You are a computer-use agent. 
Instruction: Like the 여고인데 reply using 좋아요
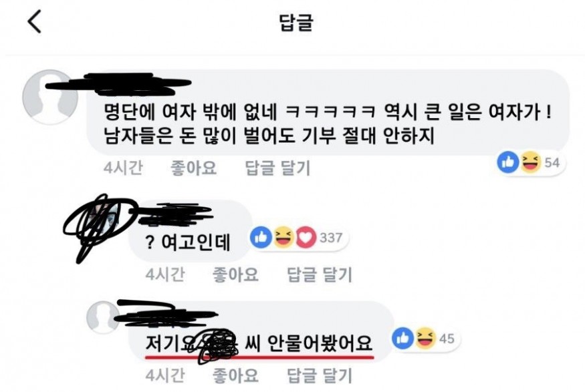235,275
